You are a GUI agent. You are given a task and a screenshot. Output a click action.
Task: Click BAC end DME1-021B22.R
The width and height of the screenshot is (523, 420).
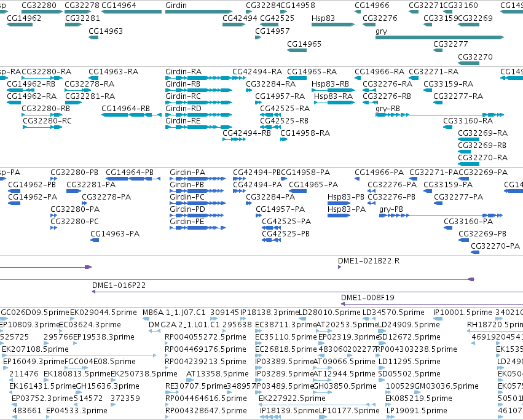coord(369,261)
